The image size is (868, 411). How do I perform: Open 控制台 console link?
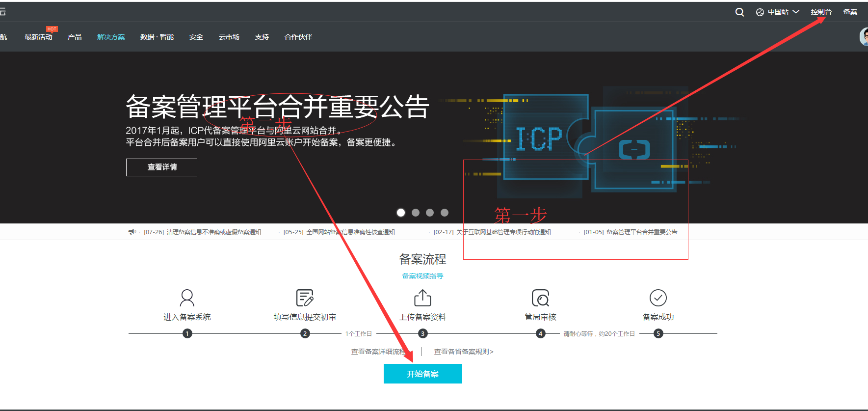pyautogui.click(x=821, y=12)
